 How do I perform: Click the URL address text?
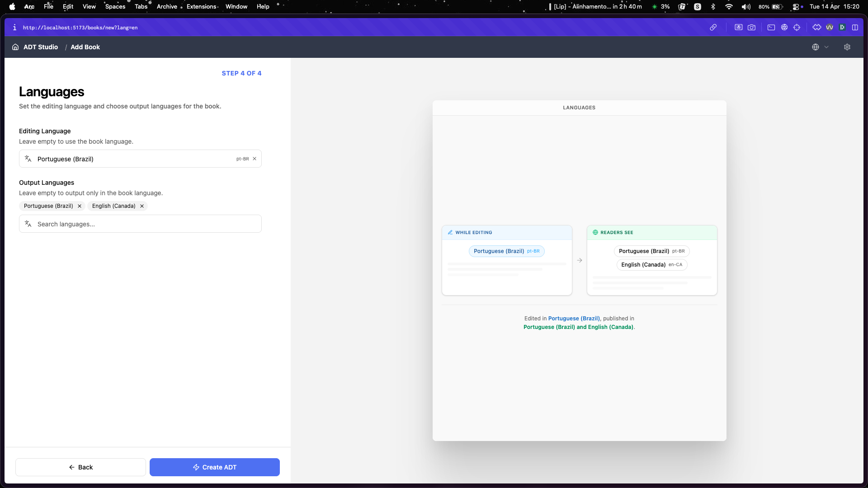(80, 28)
